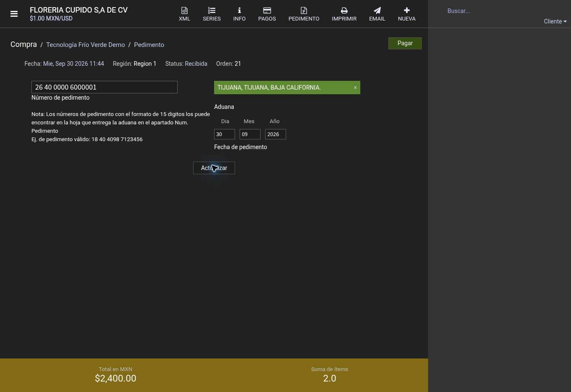This screenshot has height=392, width=571.
Task: Show purchase INFO icon
Action: (x=239, y=10)
